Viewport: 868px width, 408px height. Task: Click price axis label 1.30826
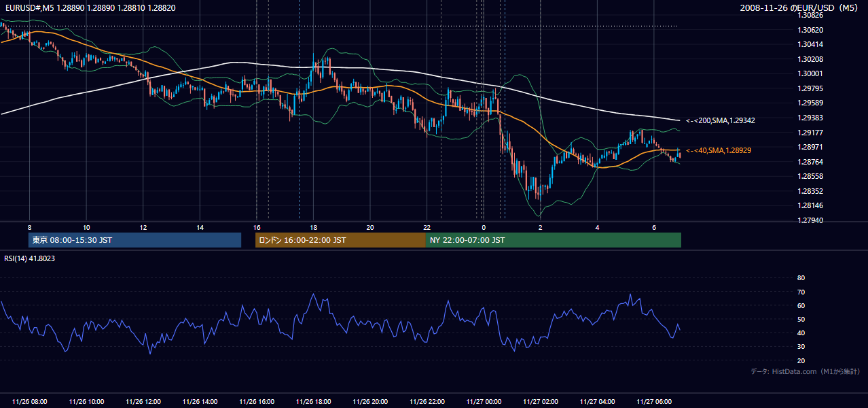811,15
